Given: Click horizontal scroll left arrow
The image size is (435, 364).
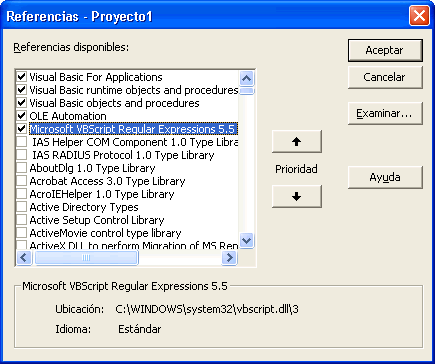Looking at the screenshot, I should 24,258.
